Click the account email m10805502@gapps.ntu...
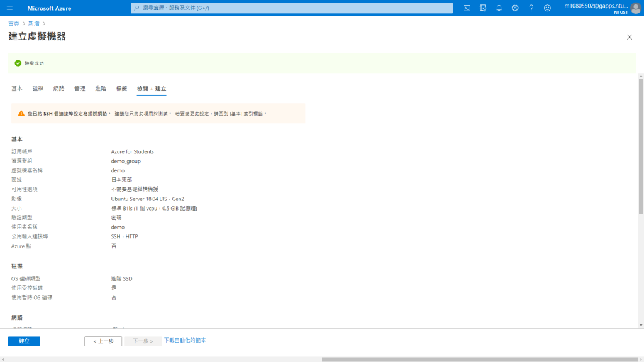This screenshot has height=362, width=644. 596,6
